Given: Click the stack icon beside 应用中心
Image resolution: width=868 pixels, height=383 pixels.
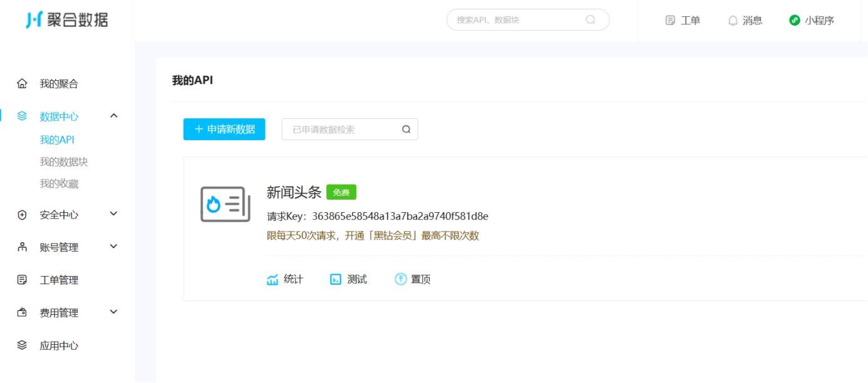Looking at the screenshot, I should (23, 345).
